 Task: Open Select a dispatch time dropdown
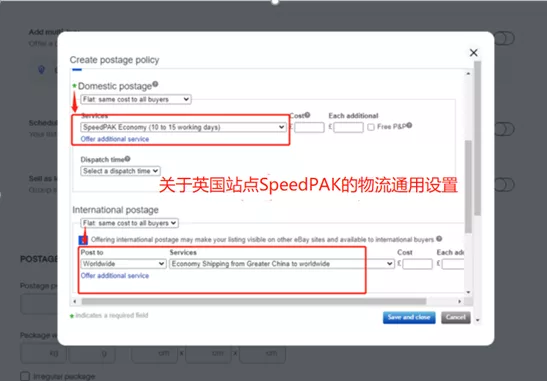pyautogui.click(x=120, y=171)
